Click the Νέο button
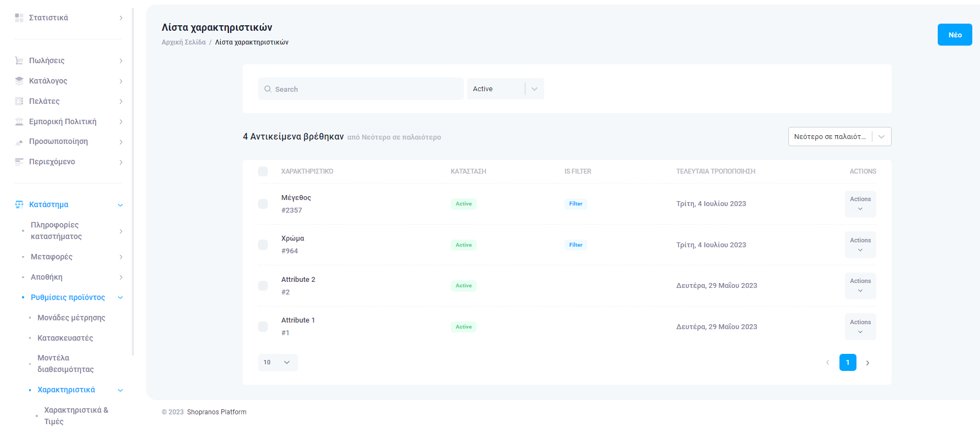 tap(954, 35)
